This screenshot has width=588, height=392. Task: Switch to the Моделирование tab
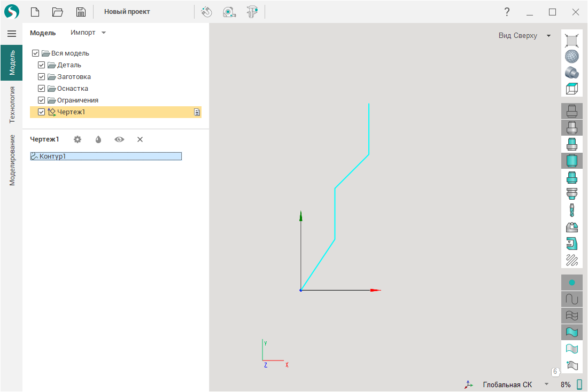tap(12, 160)
